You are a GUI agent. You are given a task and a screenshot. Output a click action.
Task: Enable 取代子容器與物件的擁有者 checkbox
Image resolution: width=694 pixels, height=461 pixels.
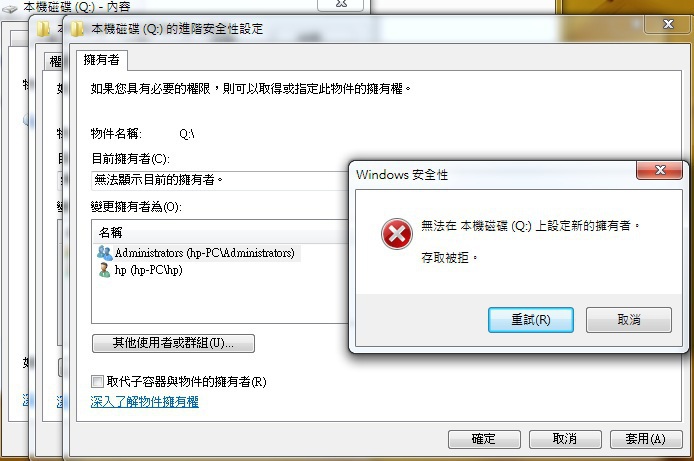pos(97,381)
